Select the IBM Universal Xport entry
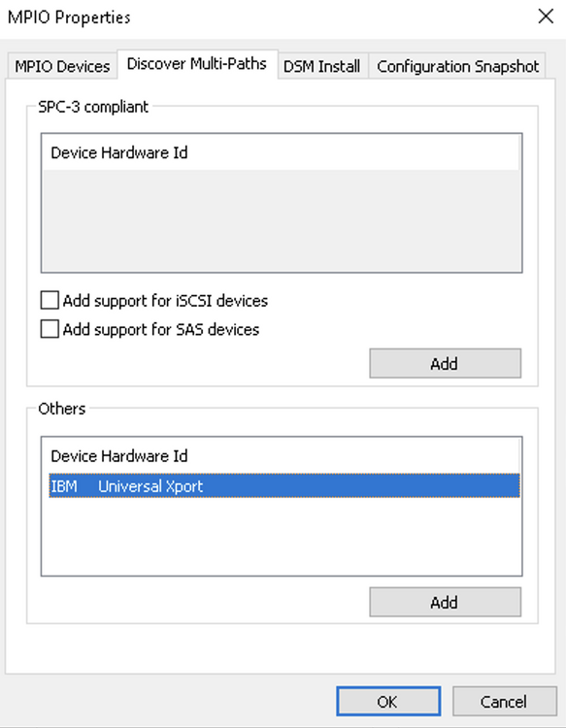This screenshot has height=728, width=566. (284, 486)
